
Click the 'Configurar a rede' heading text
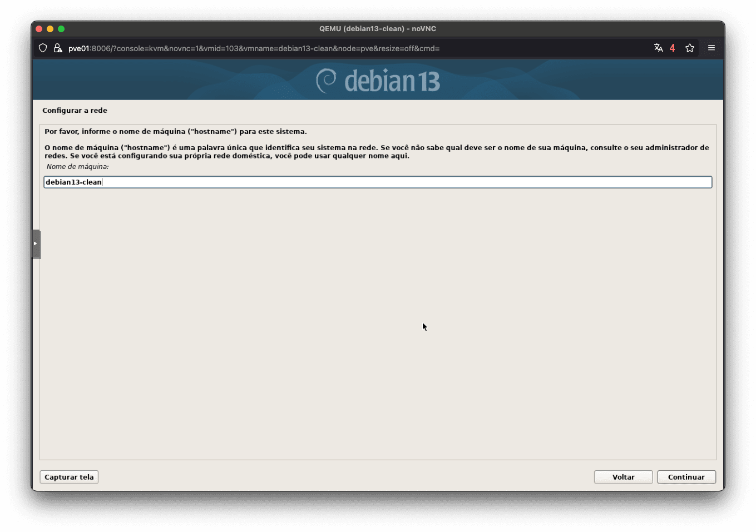click(75, 111)
